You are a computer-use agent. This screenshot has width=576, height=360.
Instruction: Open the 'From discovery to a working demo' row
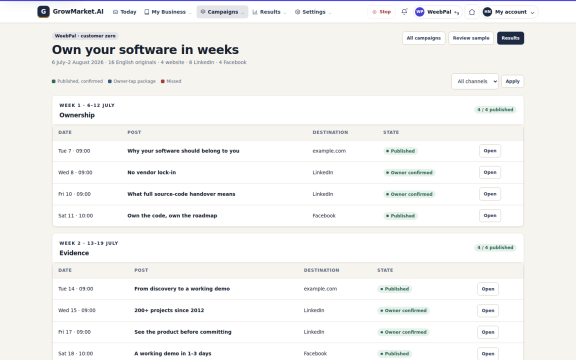pos(488,289)
